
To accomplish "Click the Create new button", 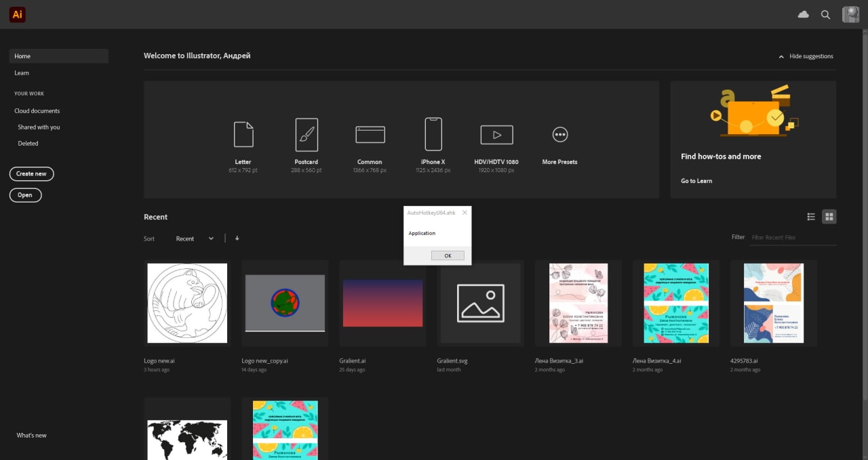I will 31,174.
